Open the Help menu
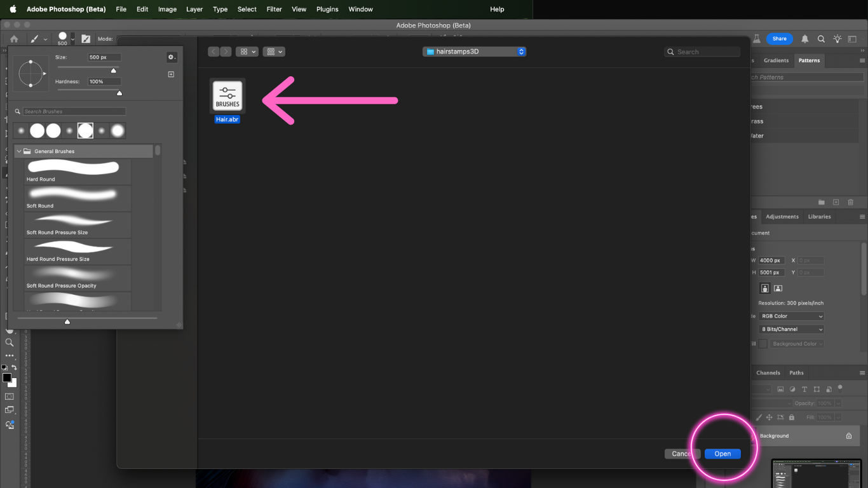The height and width of the screenshot is (488, 868). pyautogui.click(x=497, y=9)
